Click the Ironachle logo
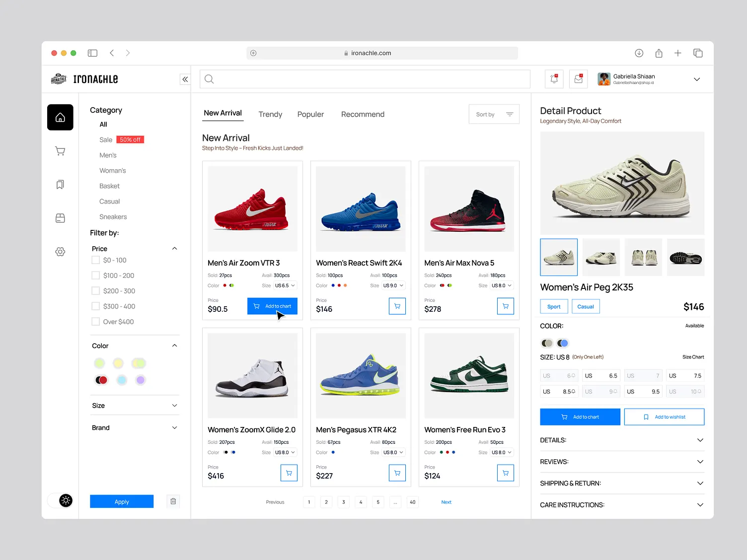Viewport: 747px width, 560px height. click(x=84, y=79)
